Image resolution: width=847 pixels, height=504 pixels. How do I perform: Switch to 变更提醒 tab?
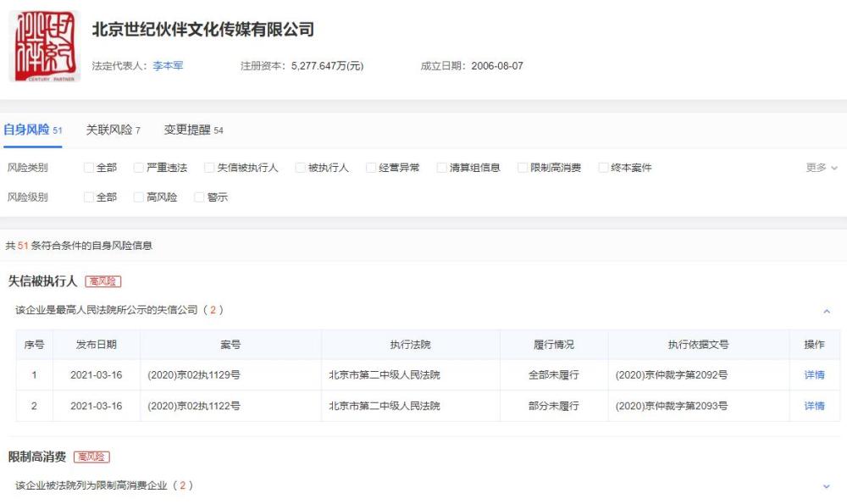(x=193, y=130)
